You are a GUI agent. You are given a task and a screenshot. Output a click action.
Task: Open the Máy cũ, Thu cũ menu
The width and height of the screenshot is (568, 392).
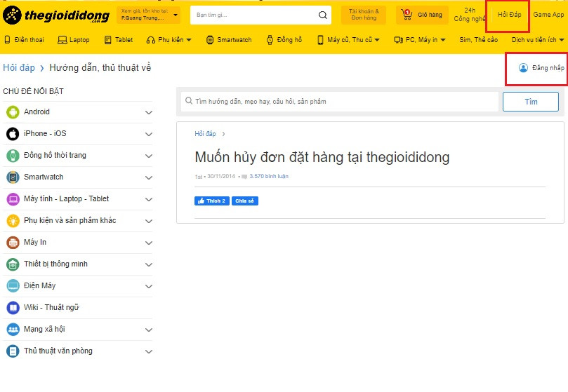(x=348, y=40)
